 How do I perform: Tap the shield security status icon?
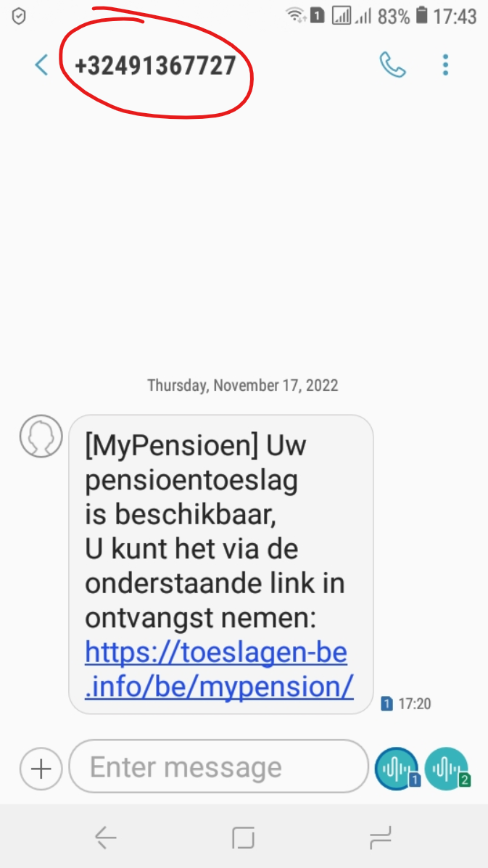(19, 17)
